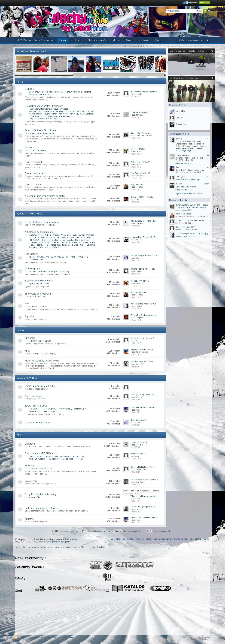225x644 pixels.
Task: Share the aDECHADE.com TestDrive vol4 video
Action: (212, 78)
